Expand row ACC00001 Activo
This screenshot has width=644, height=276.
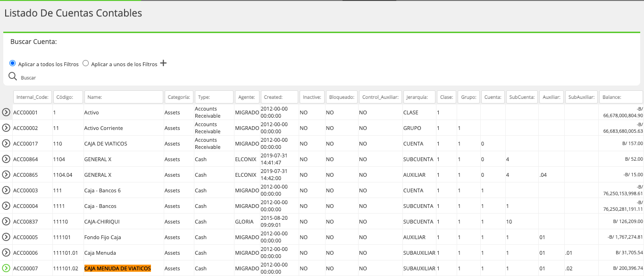(x=6, y=112)
